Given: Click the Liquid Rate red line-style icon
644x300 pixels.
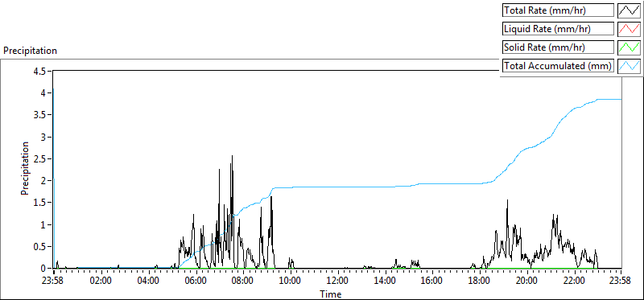Looking at the screenshot, I should [x=629, y=29].
